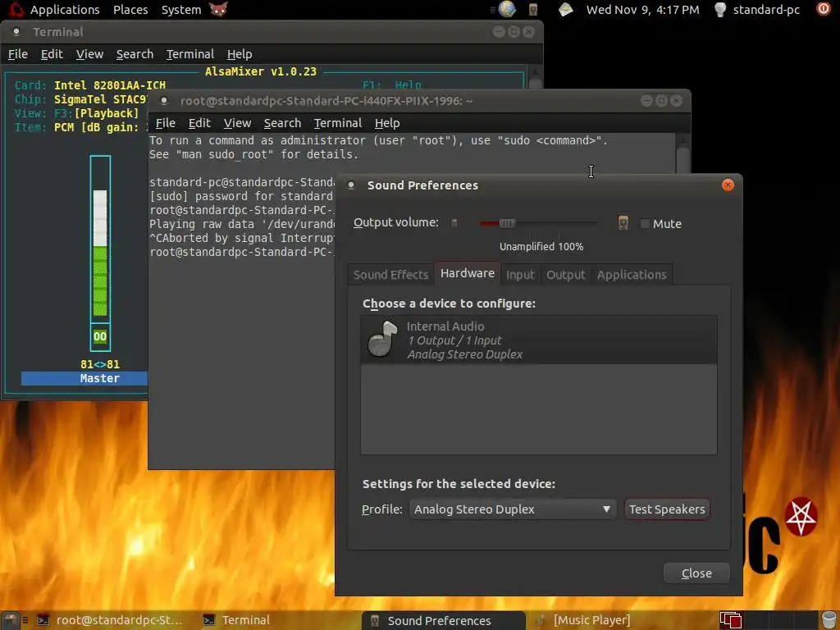Select the Internal Audio device entry

point(539,340)
